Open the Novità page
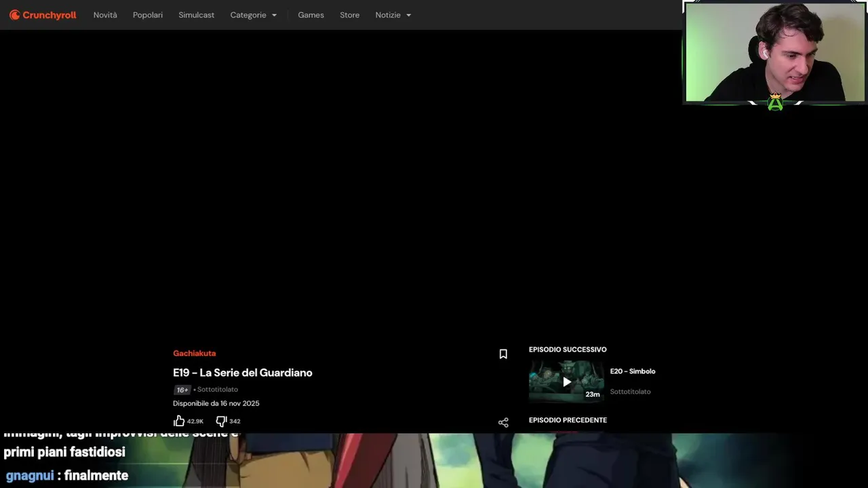This screenshot has height=488, width=868. pyautogui.click(x=105, y=15)
